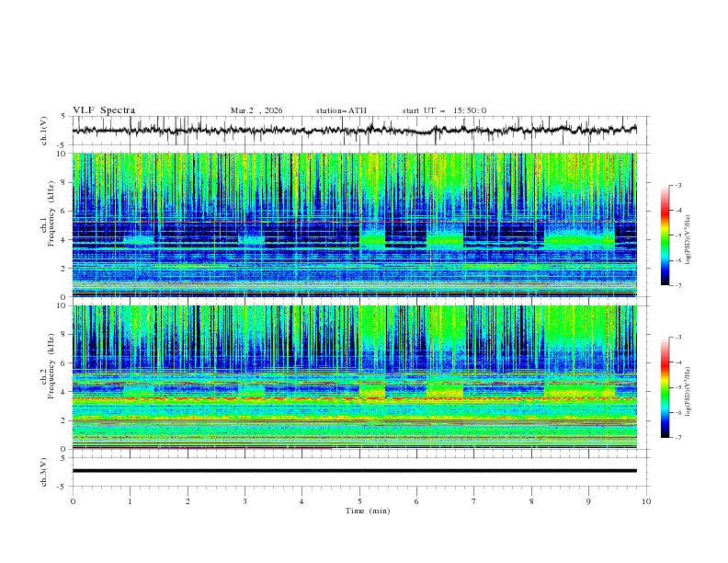Click the "ch.3(V)" axis label
This screenshot has height=563, width=728.
(44, 472)
